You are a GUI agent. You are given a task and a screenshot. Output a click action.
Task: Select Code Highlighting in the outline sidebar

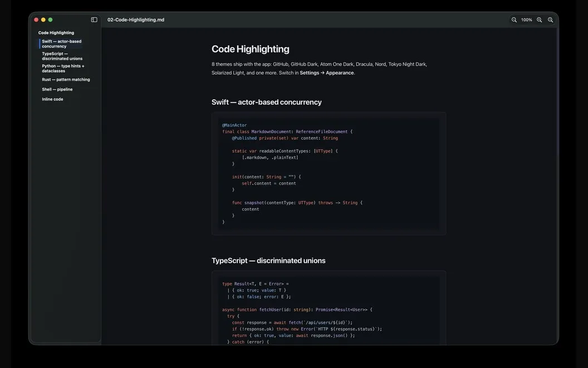[56, 33]
